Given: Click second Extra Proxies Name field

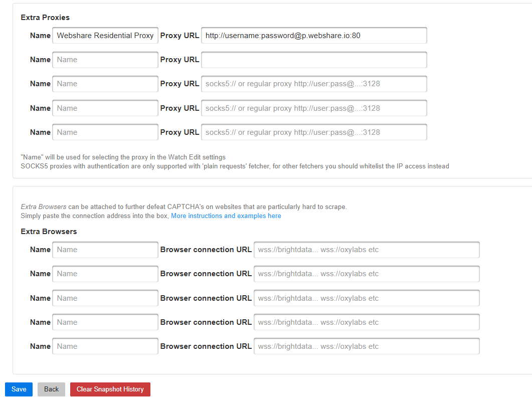Looking at the screenshot, I should pos(105,60).
